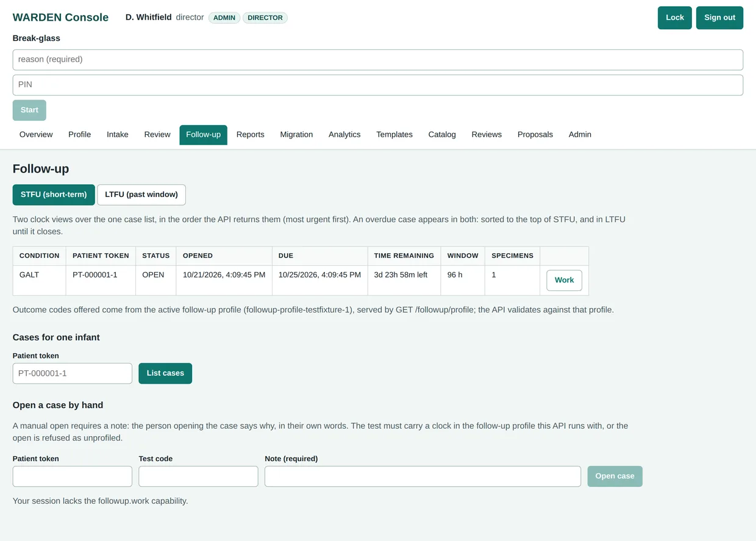Click Work for the GALT case

(x=564, y=281)
